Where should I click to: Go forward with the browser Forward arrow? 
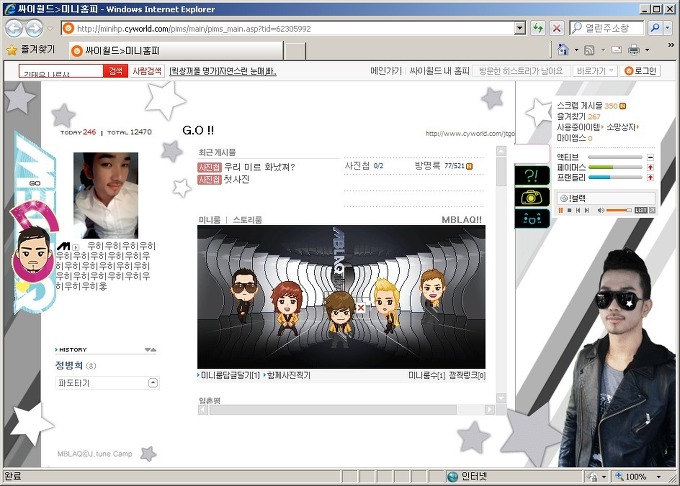point(35,29)
